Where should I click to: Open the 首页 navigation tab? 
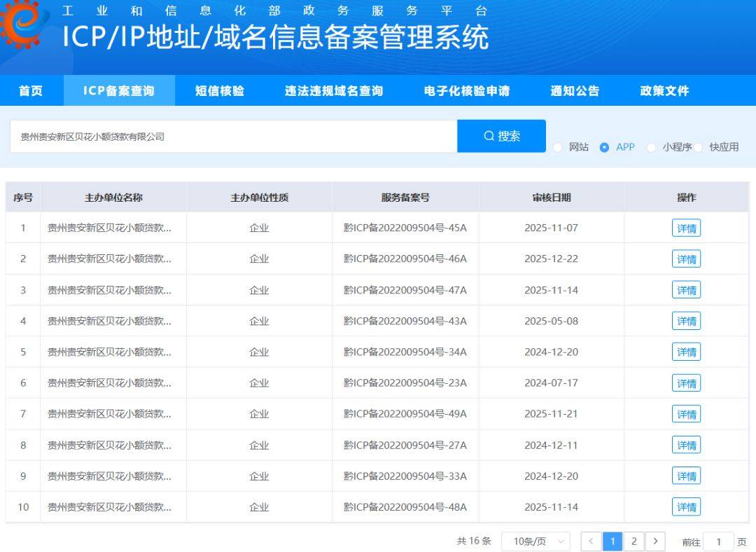[31, 91]
